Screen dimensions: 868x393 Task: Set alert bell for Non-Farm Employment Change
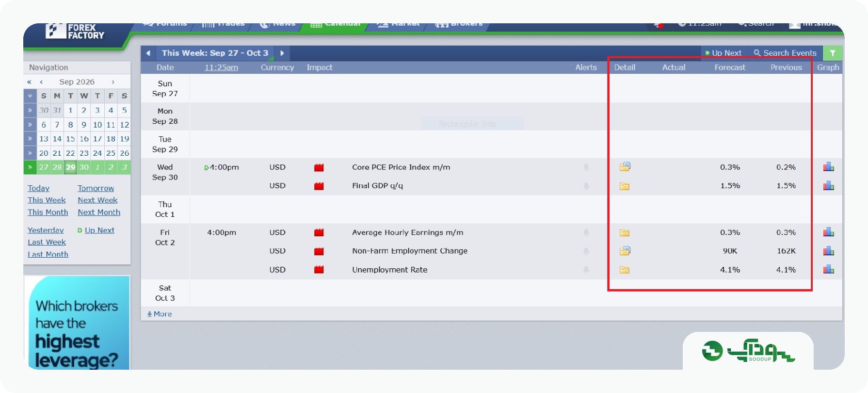pyautogui.click(x=586, y=251)
